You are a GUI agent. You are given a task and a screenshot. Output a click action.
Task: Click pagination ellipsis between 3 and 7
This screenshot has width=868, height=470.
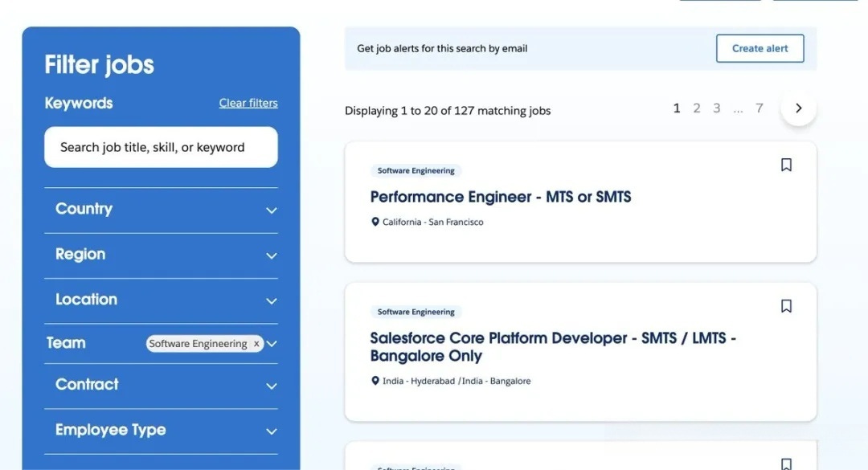click(x=738, y=110)
